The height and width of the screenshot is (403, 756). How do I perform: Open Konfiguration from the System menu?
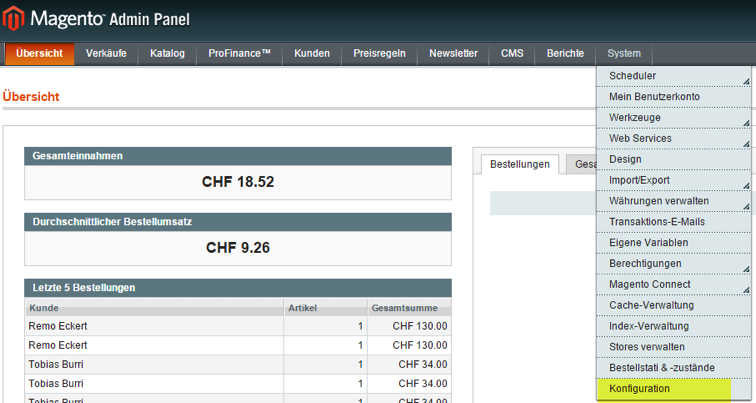click(640, 389)
